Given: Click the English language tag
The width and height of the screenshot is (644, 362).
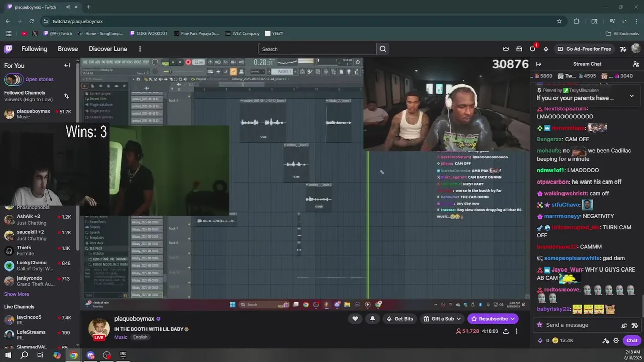Looking at the screenshot, I should pyautogui.click(x=140, y=337).
